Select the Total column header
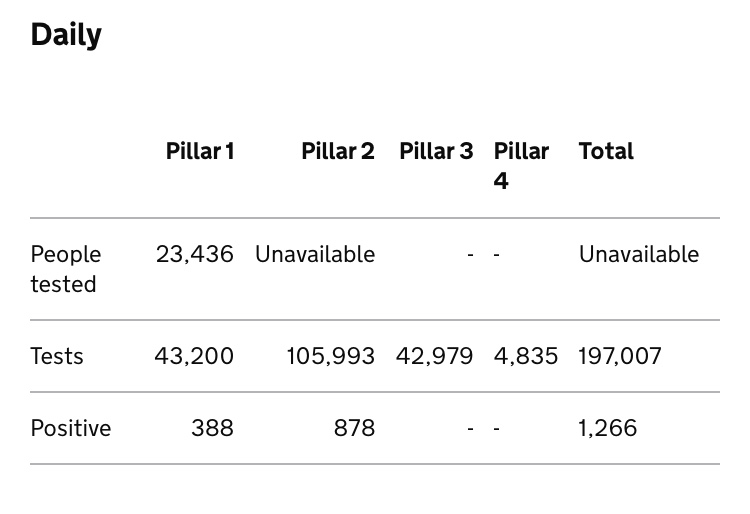 tap(606, 151)
